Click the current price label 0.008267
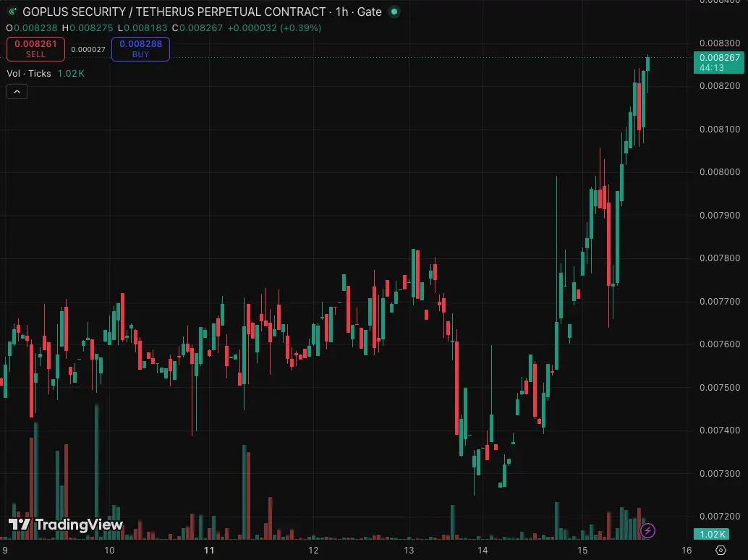The width and height of the screenshot is (748, 560). coord(719,62)
